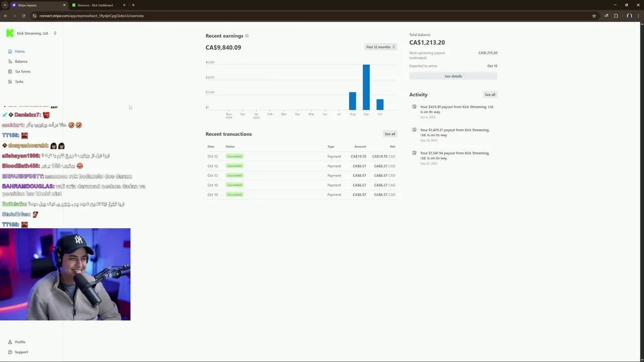
Task: Click the Type column header
Action: tap(331, 146)
